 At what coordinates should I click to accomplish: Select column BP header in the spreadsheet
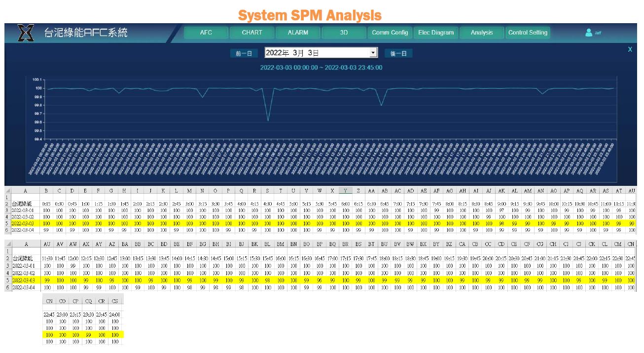tap(319, 244)
